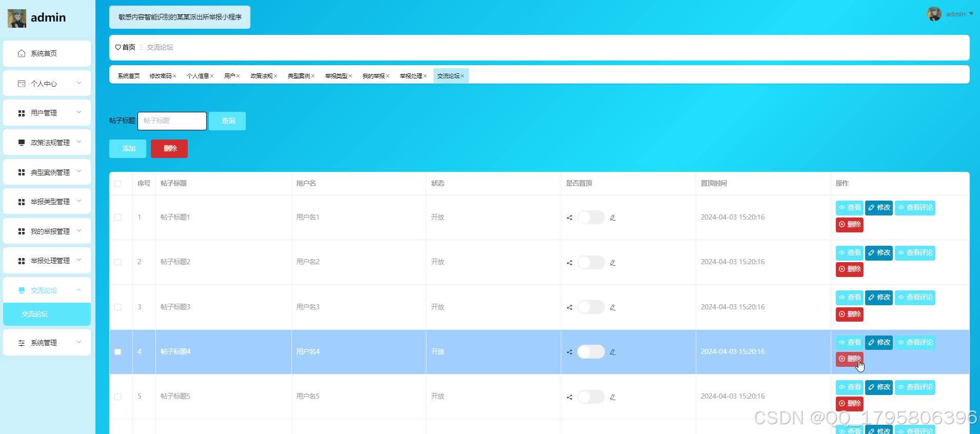Check the checkbox for row 帖子标题2

click(118, 262)
